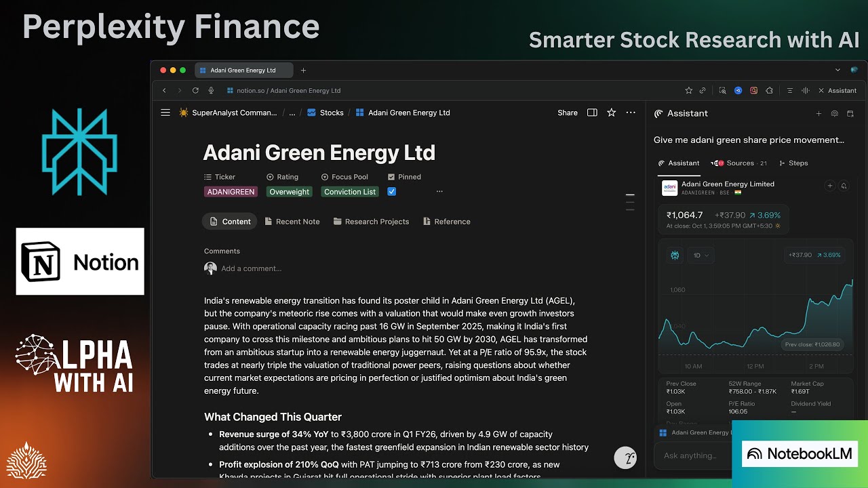Switch to the Recent Note tab

pyautogui.click(x=292, y=222)
